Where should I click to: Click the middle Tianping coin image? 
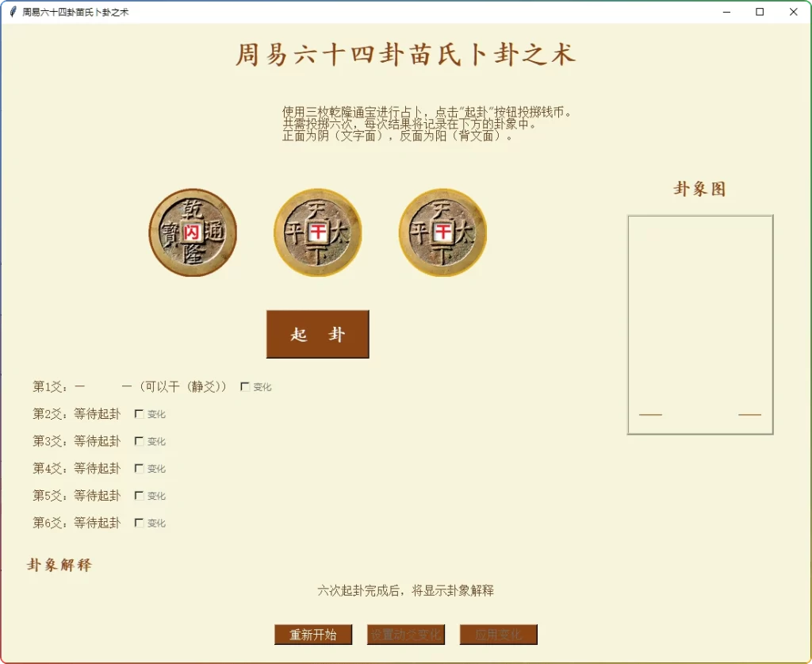(x=317, y=232)
